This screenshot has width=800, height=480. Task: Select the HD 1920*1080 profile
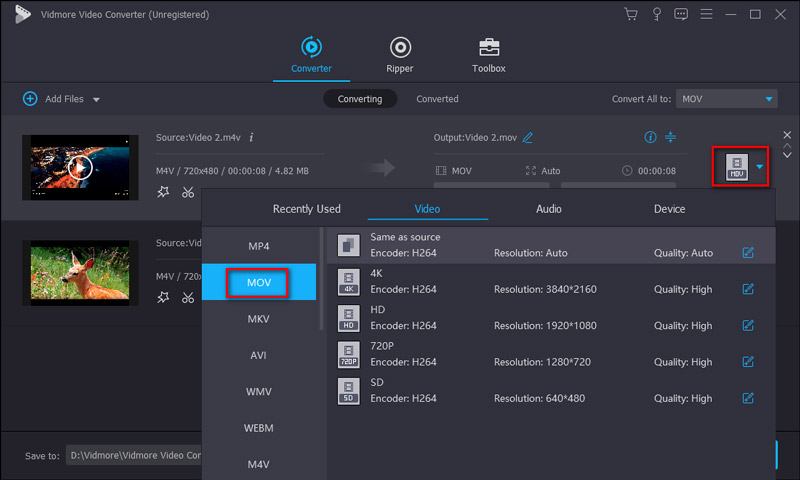click(x=540, y=317)
